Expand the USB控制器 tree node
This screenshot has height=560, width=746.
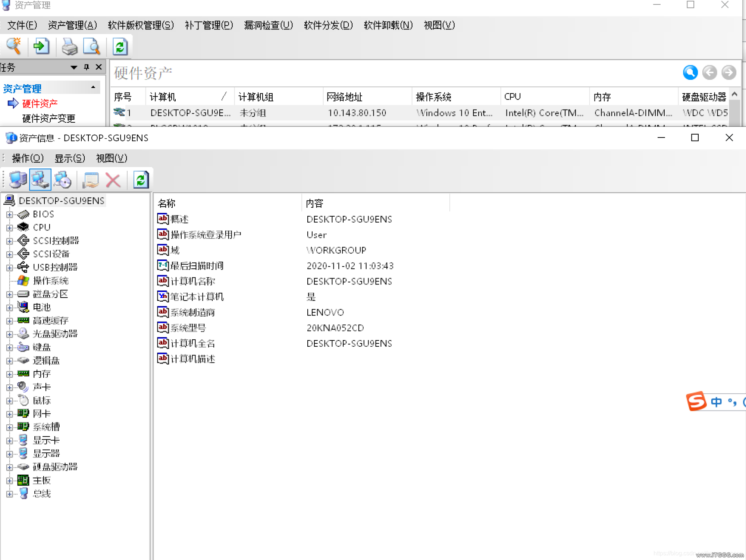coord(10,268)
